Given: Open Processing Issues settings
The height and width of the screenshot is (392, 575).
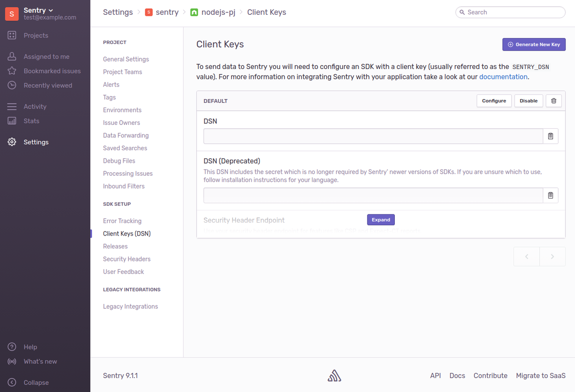Looking at the screenshot, I should (128, 174).
